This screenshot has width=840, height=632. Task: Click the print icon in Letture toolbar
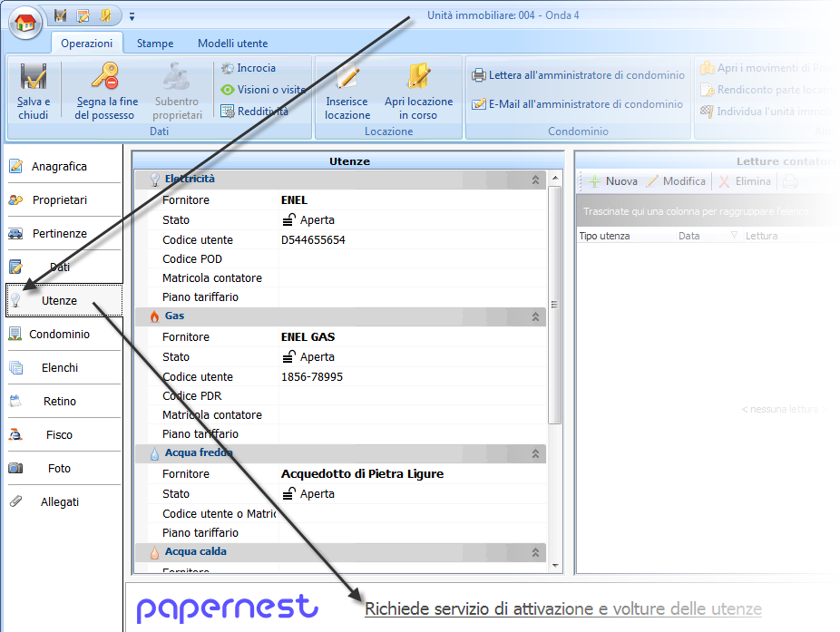[789, 181]
